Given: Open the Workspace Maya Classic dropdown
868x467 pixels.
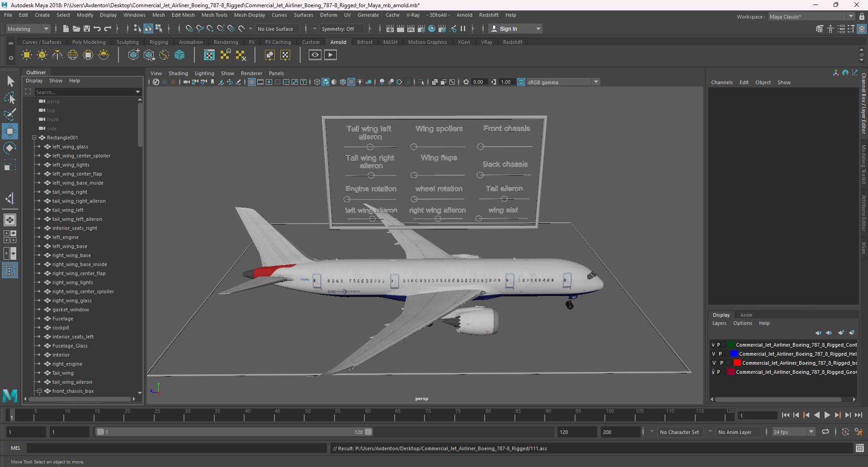Looking at the screenshot, I should pos(811,17).
